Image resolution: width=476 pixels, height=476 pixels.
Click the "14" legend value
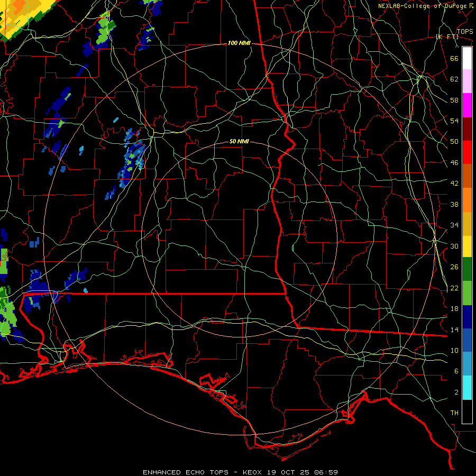454,329
